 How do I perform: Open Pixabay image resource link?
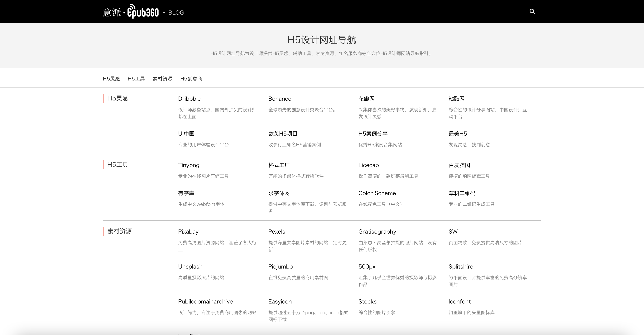(x=188, y=232)
